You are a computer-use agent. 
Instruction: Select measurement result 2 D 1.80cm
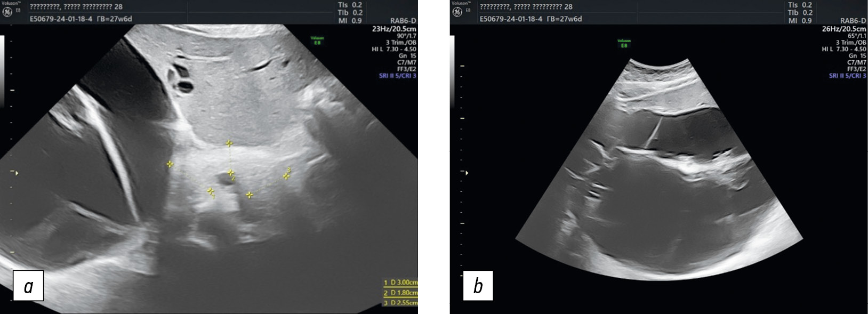[400, 293]
